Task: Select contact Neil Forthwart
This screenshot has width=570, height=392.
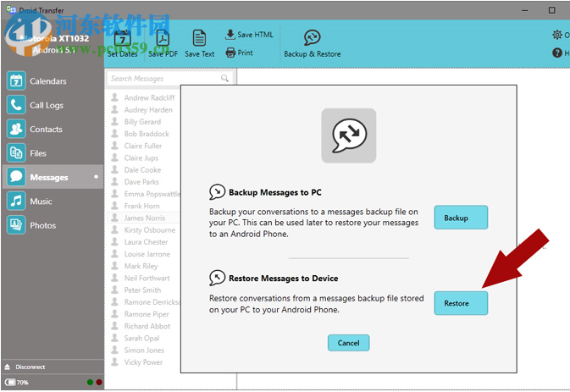Action: pyautogui.click(x=147, y=278)
